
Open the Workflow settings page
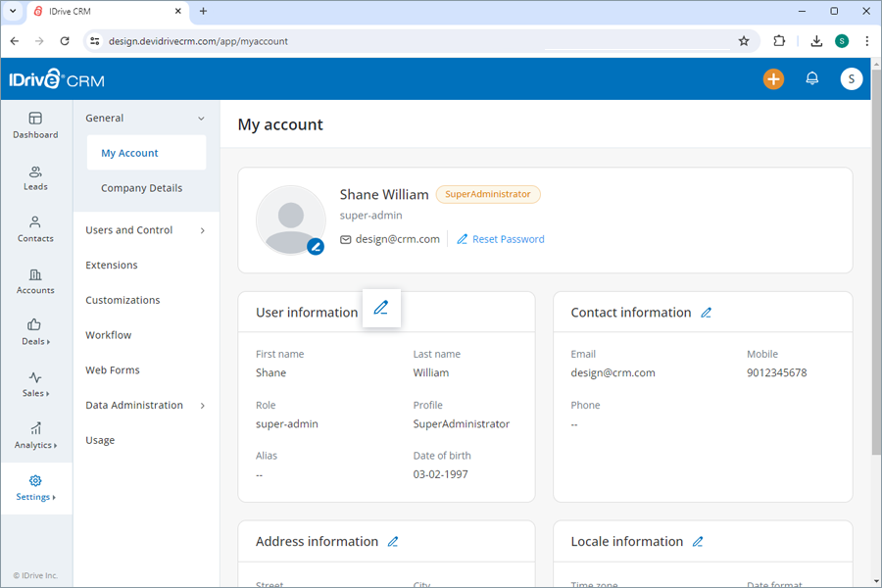click(x=108, y=334)
